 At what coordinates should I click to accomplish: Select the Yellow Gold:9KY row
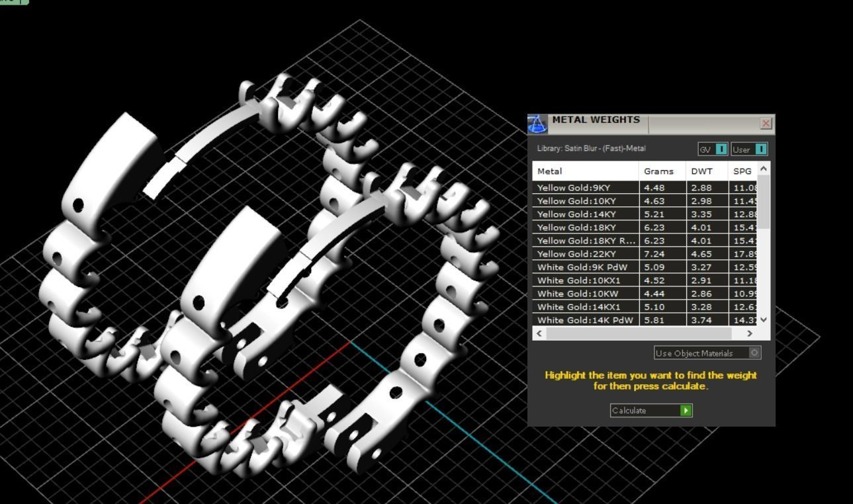click(645, 188)
